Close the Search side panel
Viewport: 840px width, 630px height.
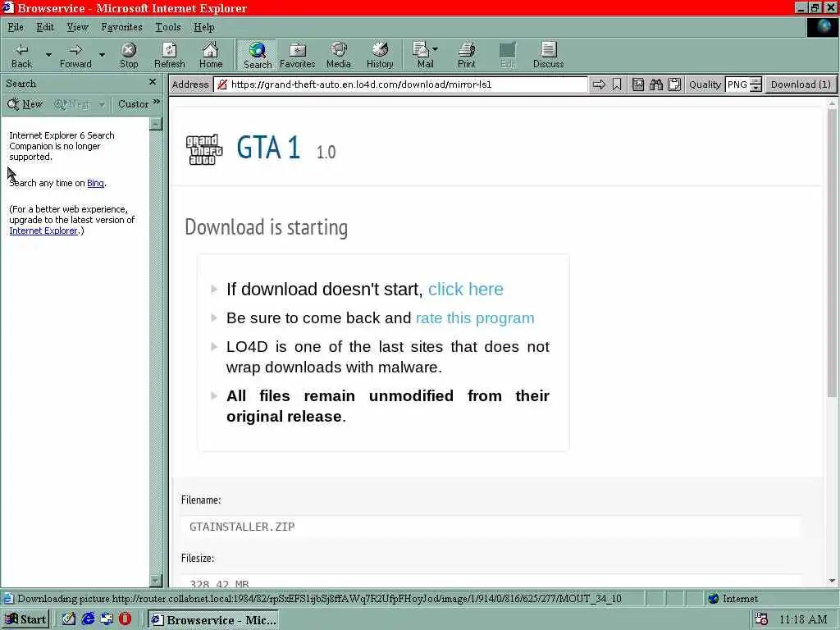coord(153,82)
